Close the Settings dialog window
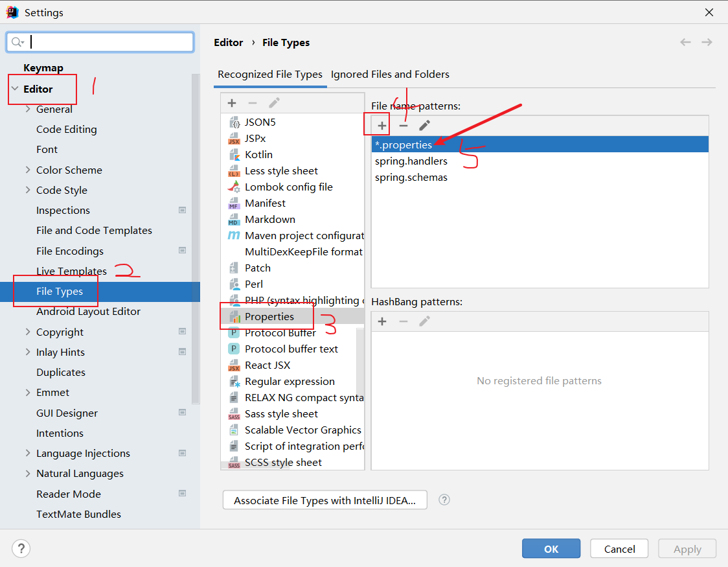Image resolution: width=728 pixels, height=567 pixels. (709, 12)
